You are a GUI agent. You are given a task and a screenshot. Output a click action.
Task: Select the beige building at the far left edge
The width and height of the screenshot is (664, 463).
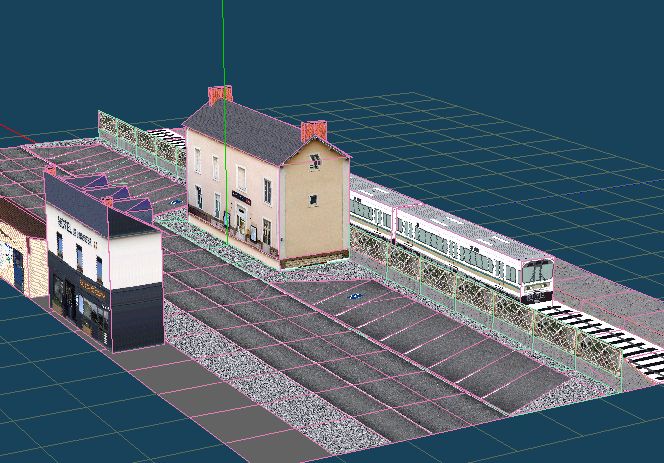pos(20,250)
